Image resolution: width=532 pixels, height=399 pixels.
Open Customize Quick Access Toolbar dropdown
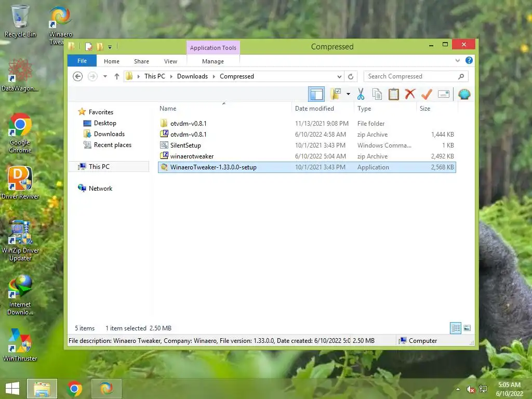(x=110, y=47)
